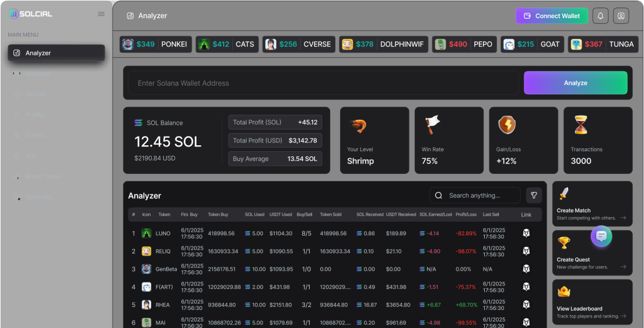
Task: Select the GOAT ticker avatar
Action: click(x=509, y=44)
